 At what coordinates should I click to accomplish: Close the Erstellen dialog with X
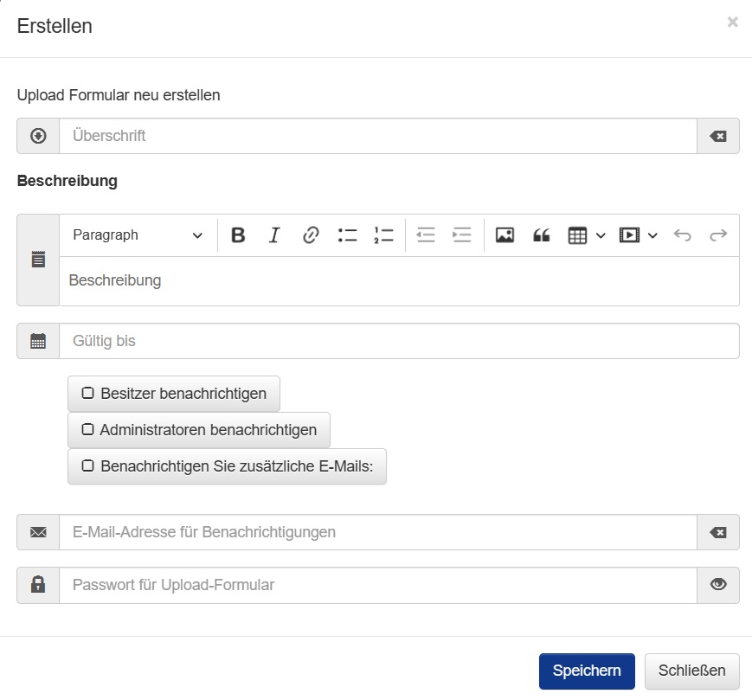732,22
